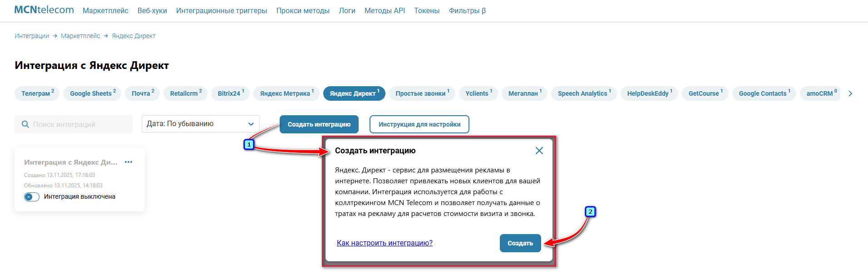The width and height of the screenshot is (868, 279).
Task: Click the Создано 13.11.2025, 17:18:03 text
Action: (59, 175)
